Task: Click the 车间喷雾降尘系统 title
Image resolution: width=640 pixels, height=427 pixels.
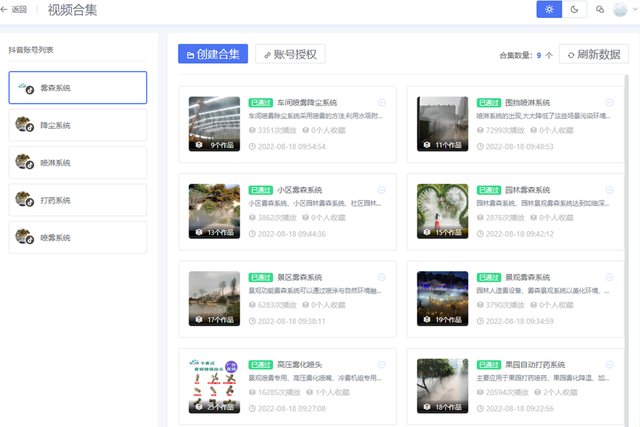Action: click(307, 102)
